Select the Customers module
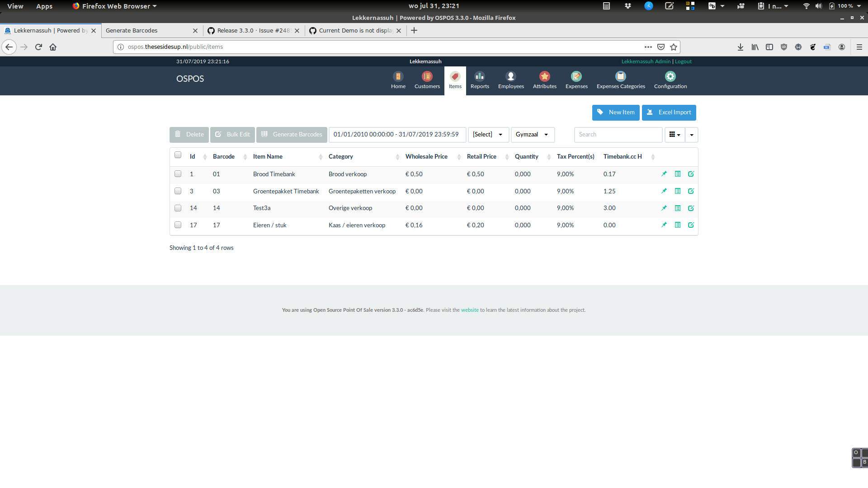Screen dimensions: 868x488 click(x=426, y=80)
